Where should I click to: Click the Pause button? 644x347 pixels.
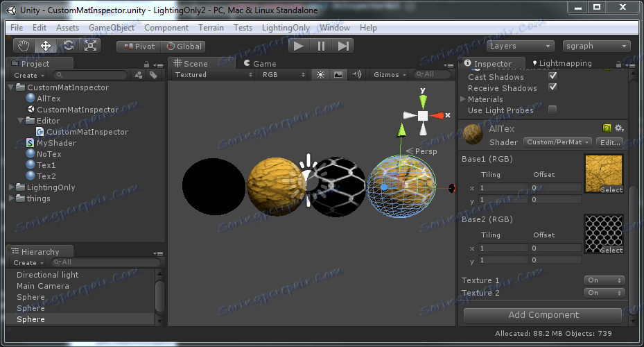click(321, 46)
